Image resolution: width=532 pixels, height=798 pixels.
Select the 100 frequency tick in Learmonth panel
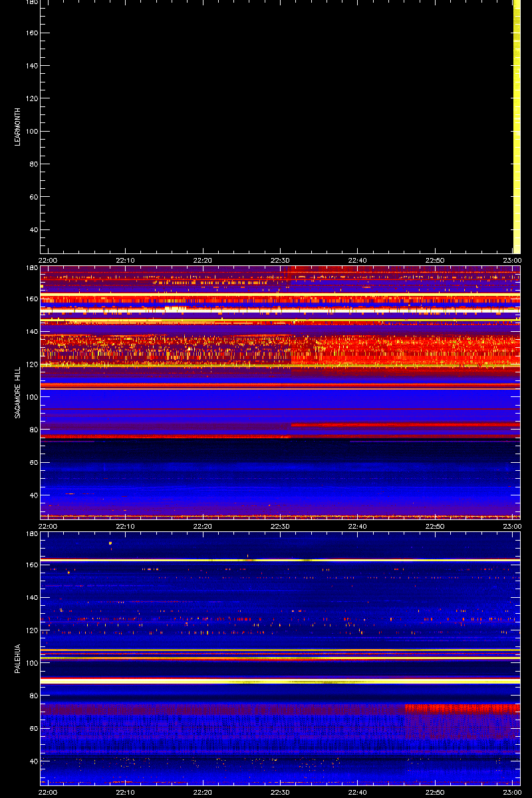pyautogui.click(x=33, y=132)
